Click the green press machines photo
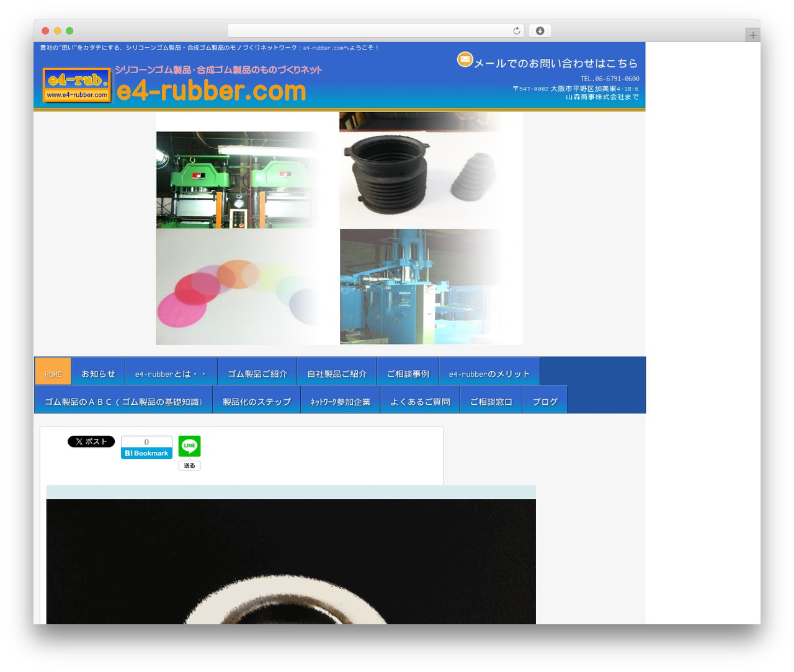Viewport: 794px width, 672px height. [239, 180]
